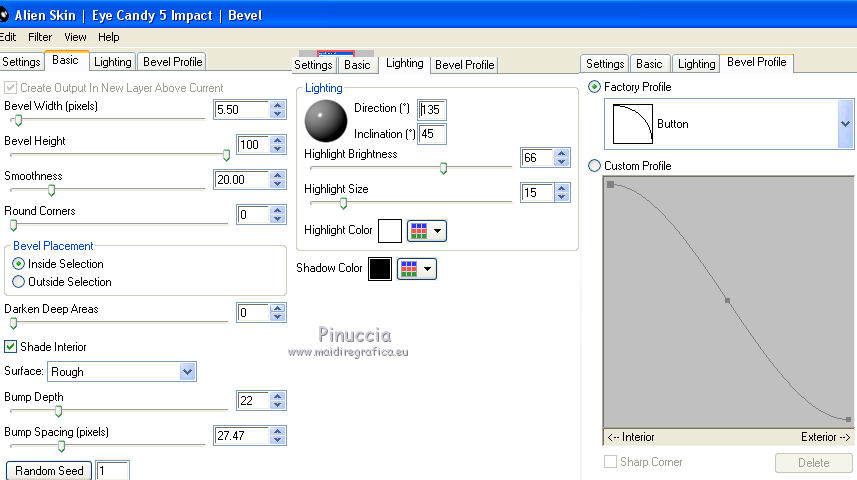Increase Round Corners value arrow
Screen dimensions: 857x480
tap(278, 210)
